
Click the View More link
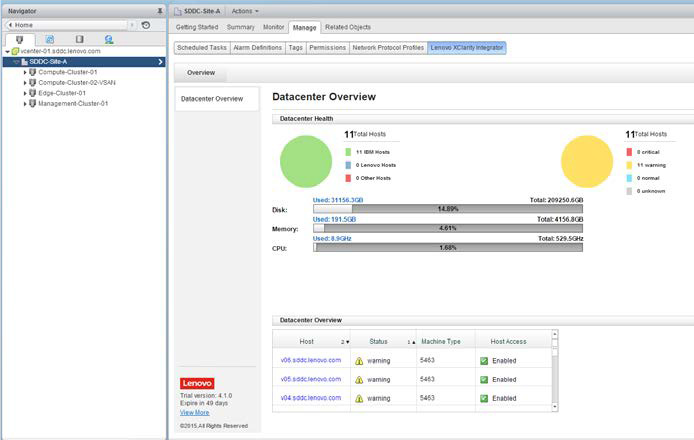click(195, 413)
